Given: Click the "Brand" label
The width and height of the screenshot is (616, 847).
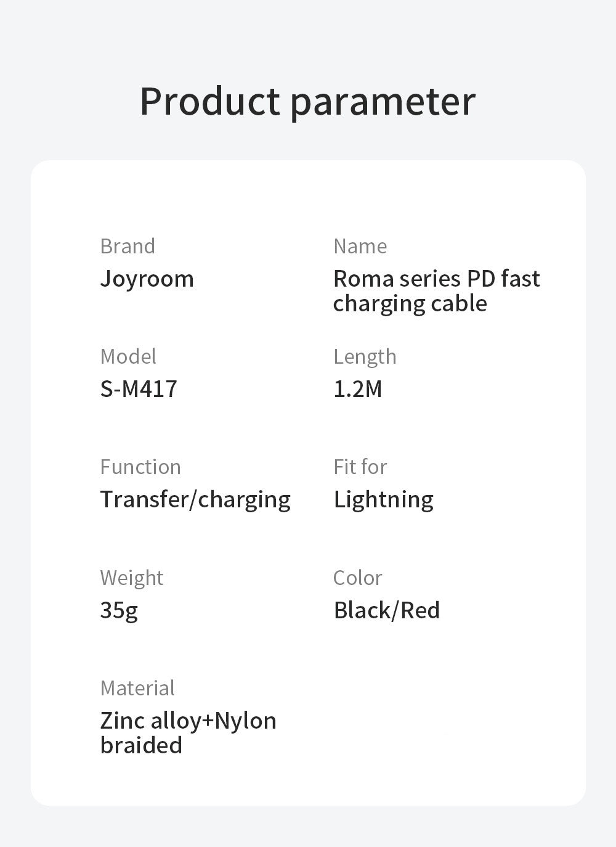Looking at the screenshot, I should (128, 246).
